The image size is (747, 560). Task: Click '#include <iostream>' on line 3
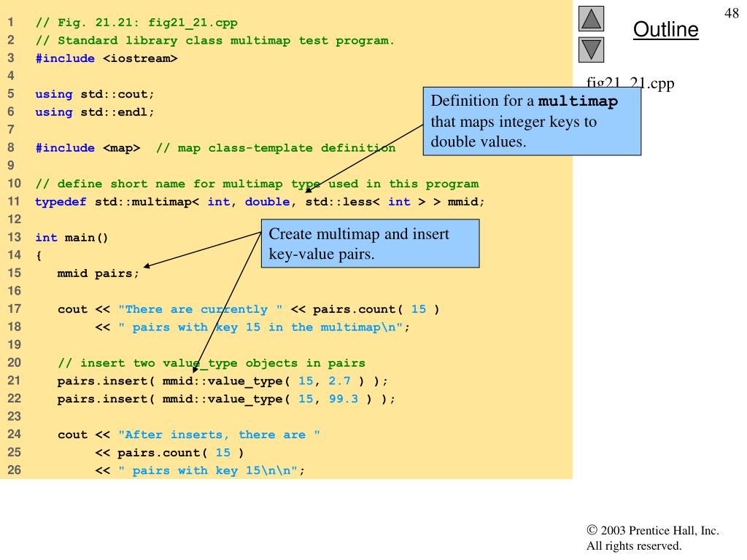tap(107, 58)
